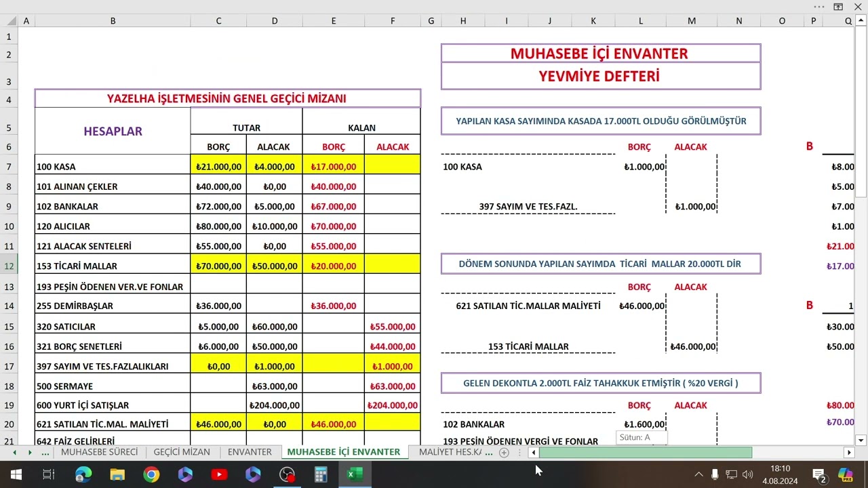
Task: Select the 397 SAYIM VE TES.FAZL. journal entry
Action: pyautogui.click(x=528, y=207)
